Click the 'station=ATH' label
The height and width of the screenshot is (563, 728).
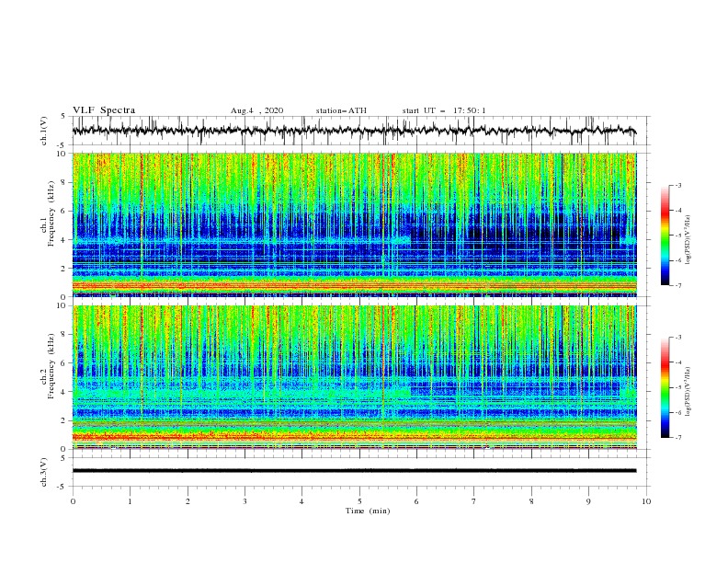coord(341,110)
